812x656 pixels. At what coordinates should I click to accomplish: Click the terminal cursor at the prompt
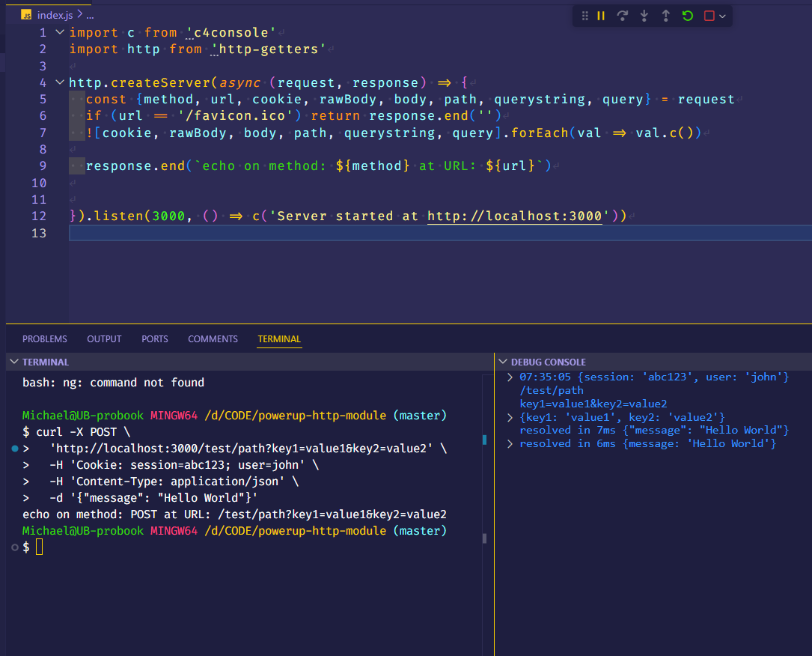(40, 547)
